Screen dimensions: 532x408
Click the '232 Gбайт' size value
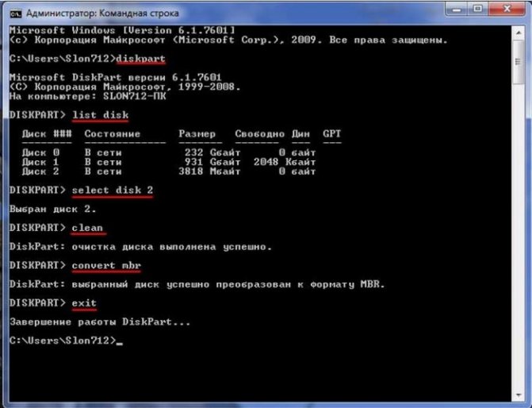coord(212,152)
